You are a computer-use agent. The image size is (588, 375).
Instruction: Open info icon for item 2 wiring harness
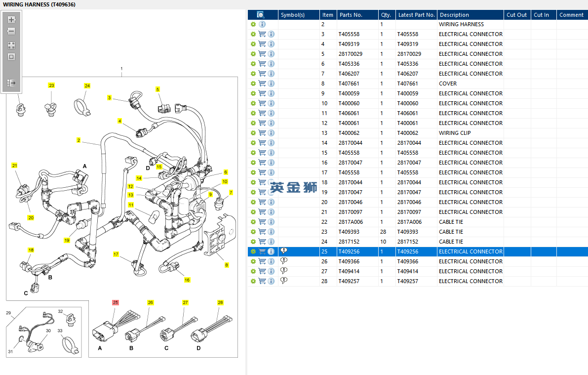point(262,24)
